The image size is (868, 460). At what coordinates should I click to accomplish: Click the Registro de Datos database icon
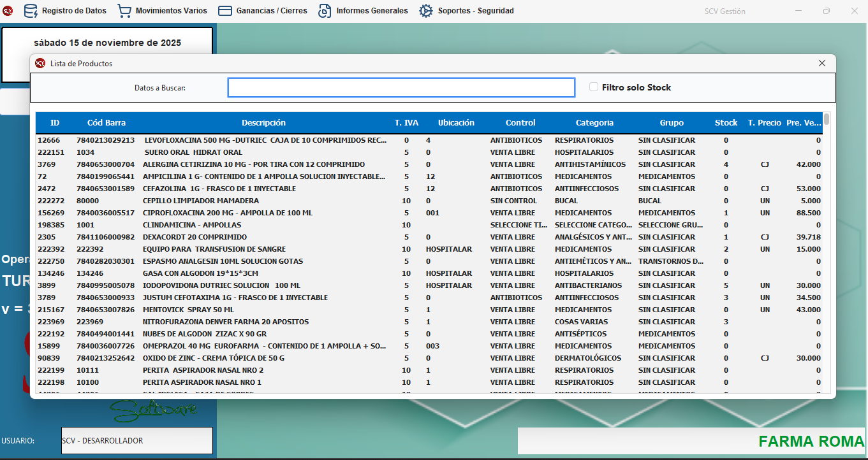click(x=31, y=11)
